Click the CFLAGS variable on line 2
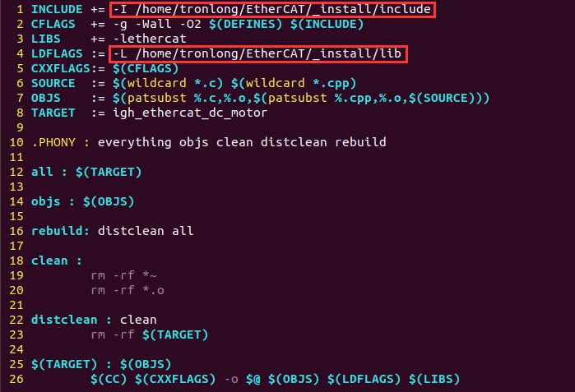 [x=53, y=24]
